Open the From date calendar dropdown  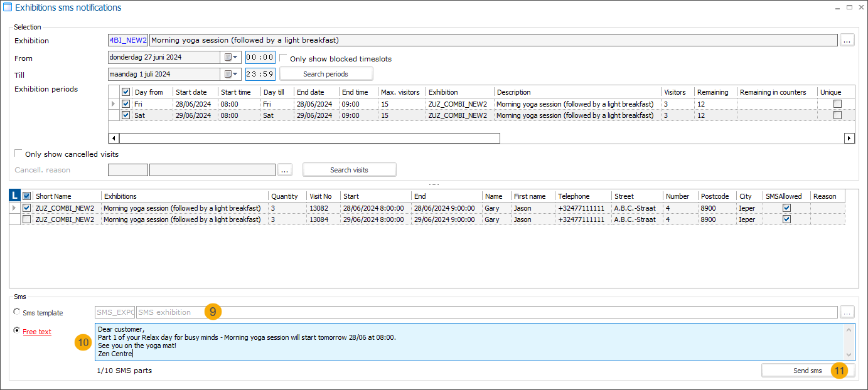coord(231,56)
